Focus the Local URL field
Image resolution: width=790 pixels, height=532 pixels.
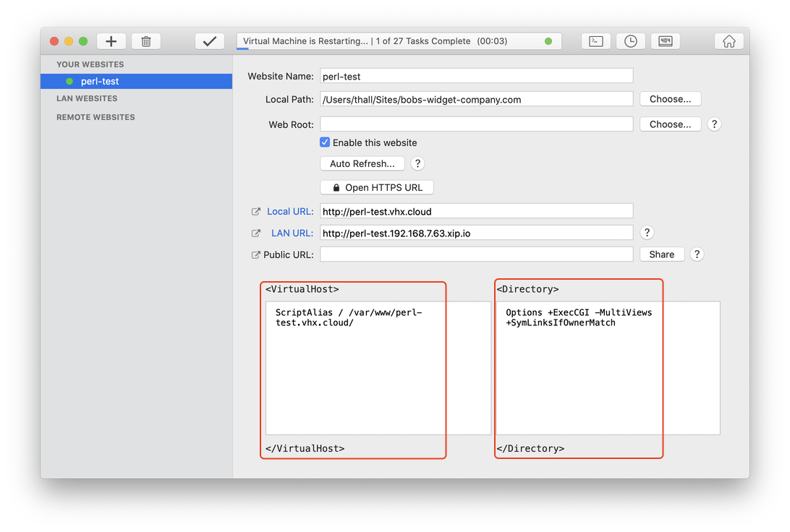pos(477,212)
